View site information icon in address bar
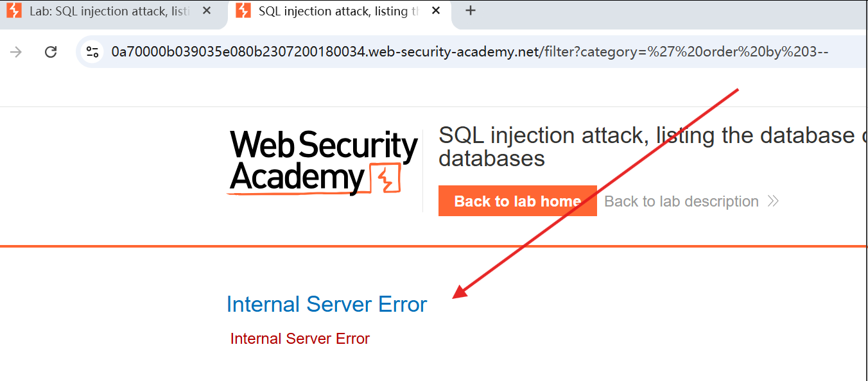Screen dimensions: 868x381 pyautogui.click(x=92, y=52)
